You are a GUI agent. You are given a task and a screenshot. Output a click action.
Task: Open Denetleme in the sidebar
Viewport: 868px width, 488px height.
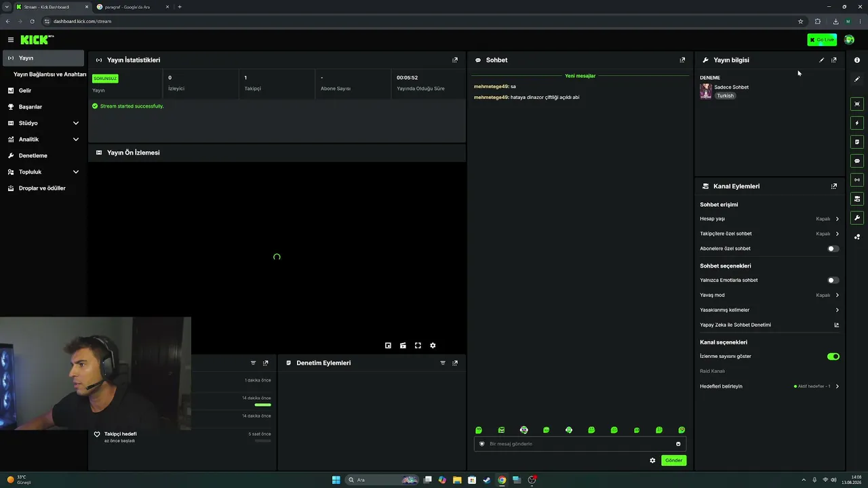pyautogui.click(x=42, y=155)
